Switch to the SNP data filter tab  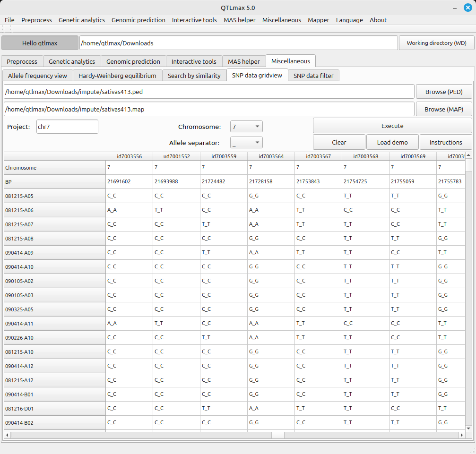pos(313,76)
